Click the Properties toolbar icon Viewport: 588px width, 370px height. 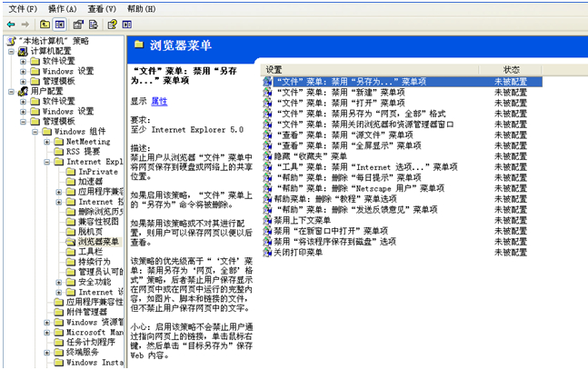click(78, 24)
